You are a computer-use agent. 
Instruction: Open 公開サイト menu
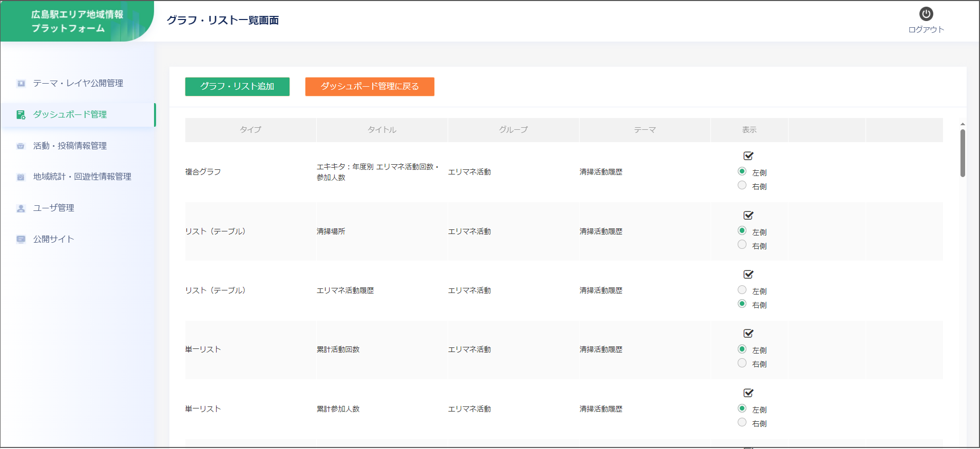78,239
